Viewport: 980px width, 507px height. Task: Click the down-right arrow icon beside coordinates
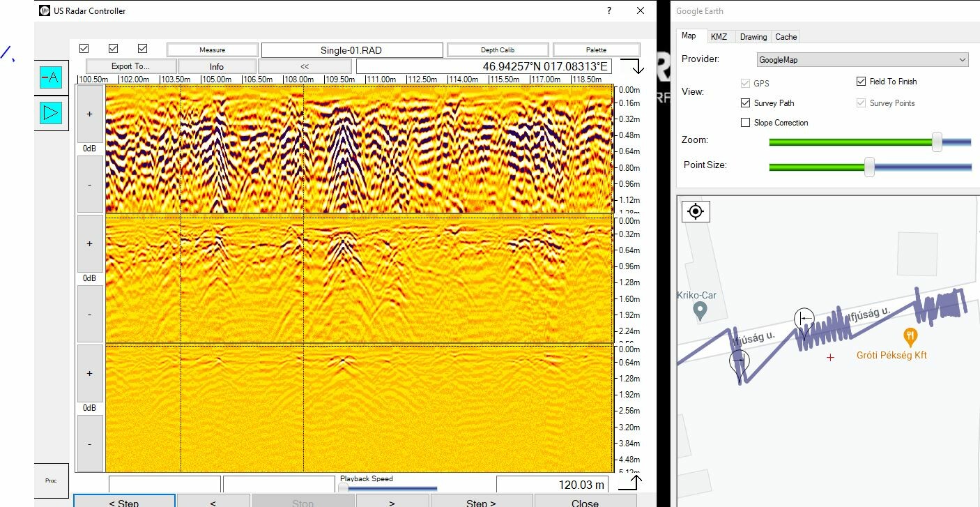[x=633, y=67]
